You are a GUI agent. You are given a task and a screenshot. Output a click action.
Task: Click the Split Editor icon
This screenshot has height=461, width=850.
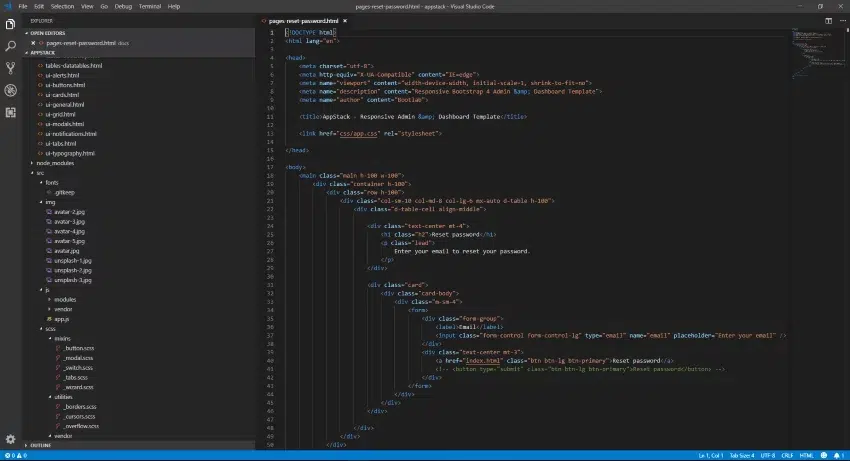828,21
